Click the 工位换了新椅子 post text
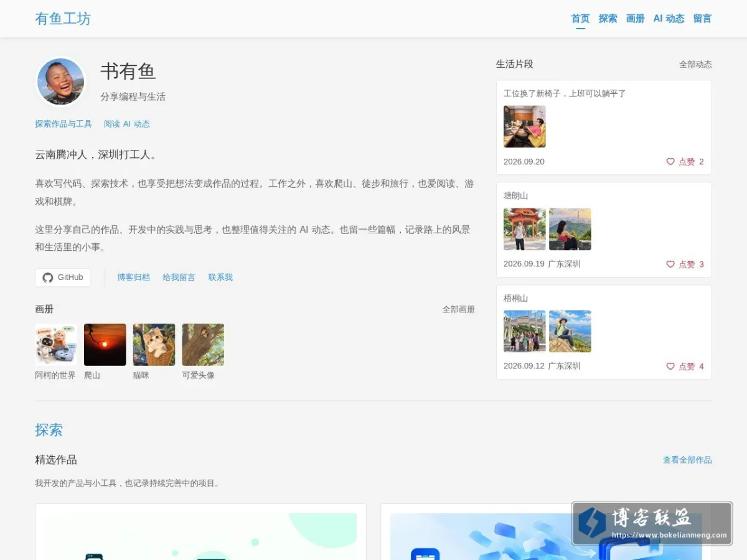Viewport: 747px width, 560px height. click(x=565, y=93)
